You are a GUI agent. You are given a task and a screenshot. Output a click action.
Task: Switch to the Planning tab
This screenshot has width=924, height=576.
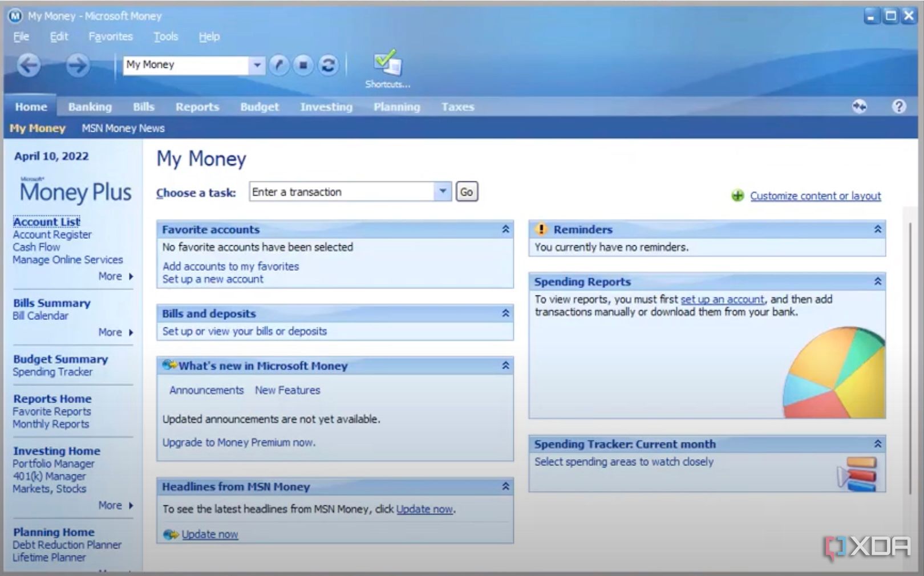click(x=397, y=107)
